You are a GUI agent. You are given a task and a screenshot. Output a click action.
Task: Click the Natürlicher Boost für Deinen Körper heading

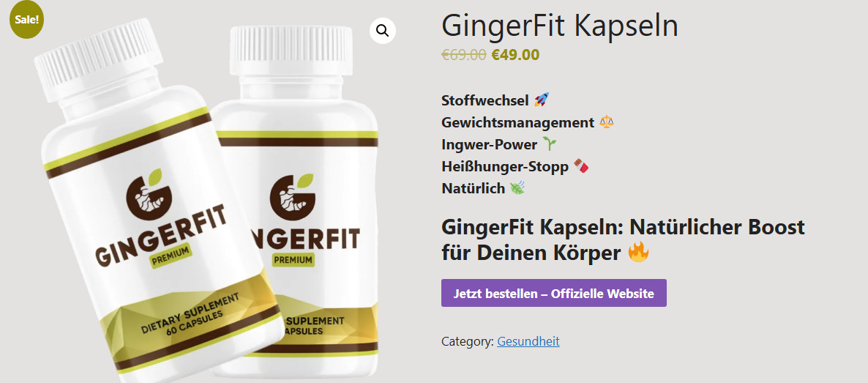click(x=623, y=240)
